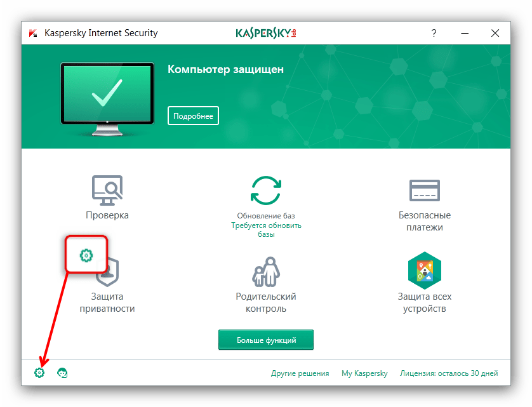Open help with the question mark
532x407 pixels.
[434, 33]
